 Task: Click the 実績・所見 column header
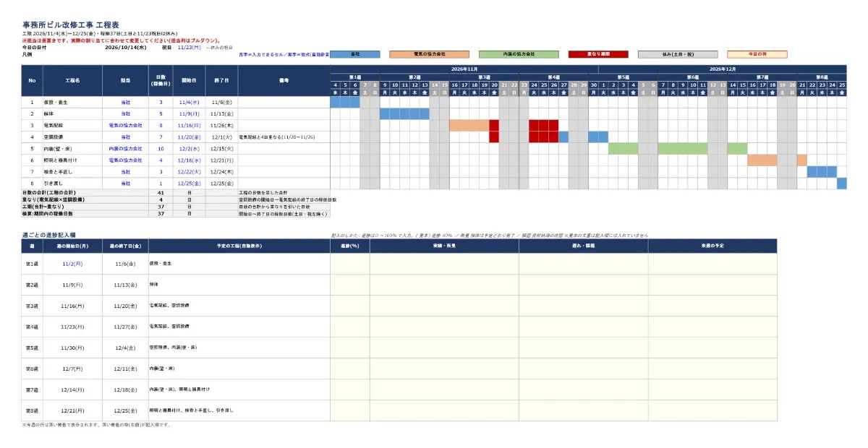444,246
